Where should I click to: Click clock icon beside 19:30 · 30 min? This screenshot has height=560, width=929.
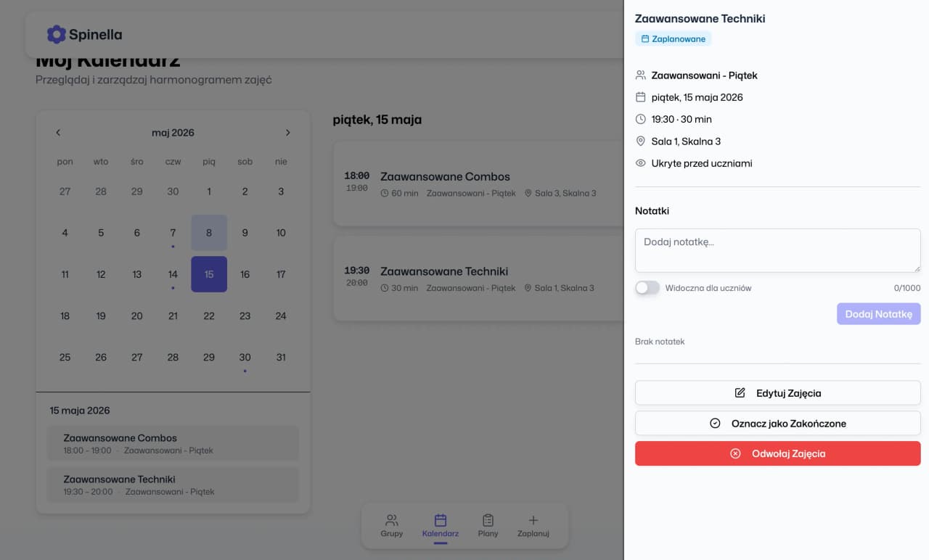(x=640, y=119)
